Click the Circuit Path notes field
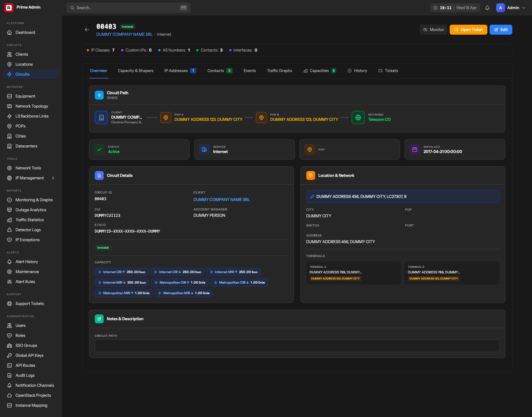The width and height of the screenshot is (532, 417). click(297, 346)
